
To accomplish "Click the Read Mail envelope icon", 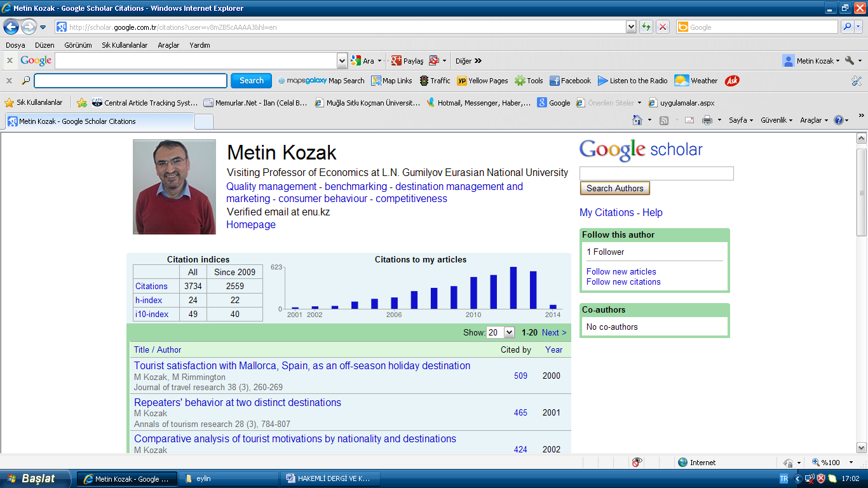I will (689, 120).
